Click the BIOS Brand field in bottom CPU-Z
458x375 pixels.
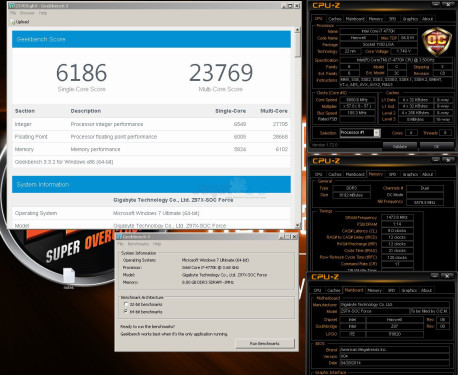(394, 350)
